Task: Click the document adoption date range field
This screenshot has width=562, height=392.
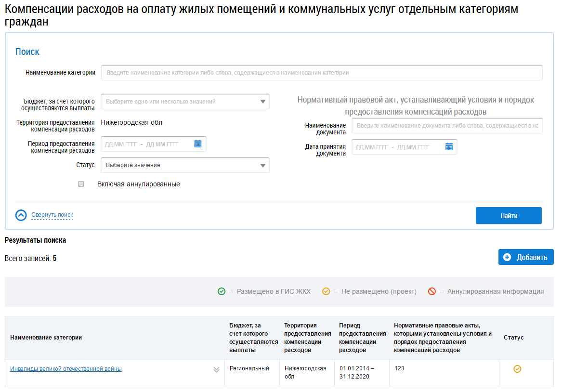Action: [x=405, y=147]
